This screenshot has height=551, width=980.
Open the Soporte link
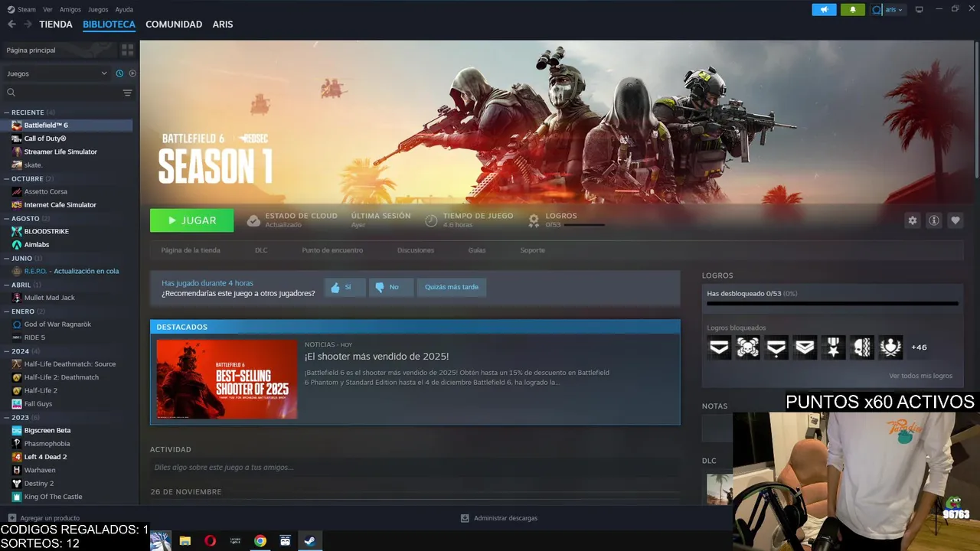[533, 250]
